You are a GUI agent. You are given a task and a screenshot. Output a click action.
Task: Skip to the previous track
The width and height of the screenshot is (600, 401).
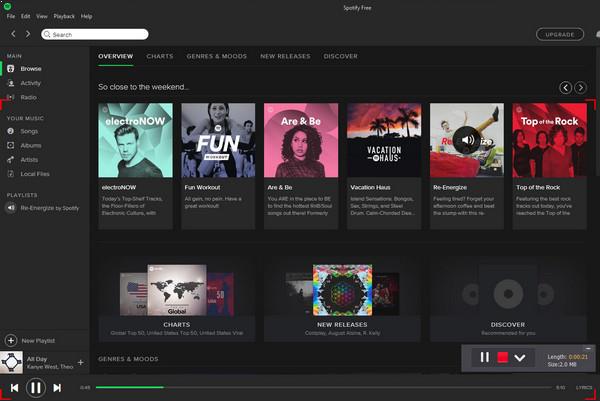pyautogui.click(x=15, y=388)
